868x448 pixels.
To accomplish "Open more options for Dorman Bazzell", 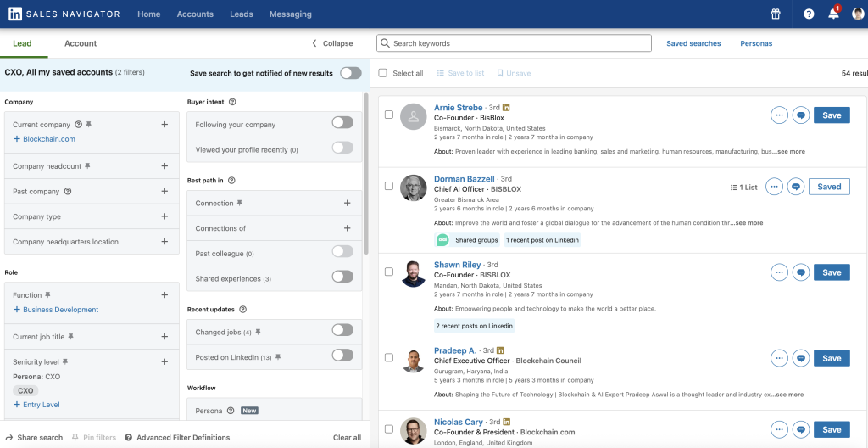I will point(774,187).
